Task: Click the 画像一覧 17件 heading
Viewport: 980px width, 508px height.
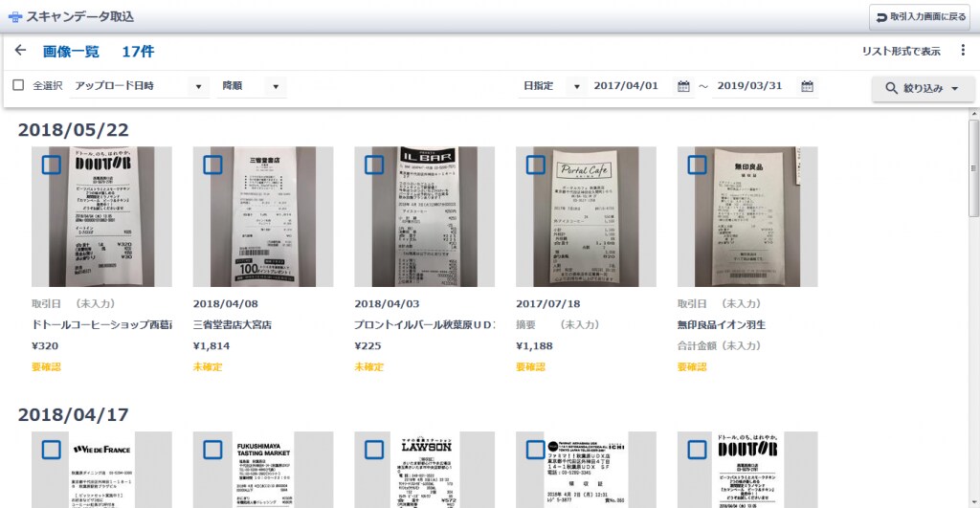Action: pyautogui.click(x=99, y=52)
